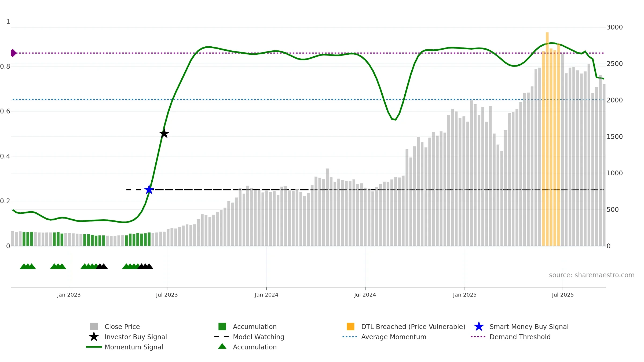Click the Jul 2023 axis label
644x362 pixels.
[x=167, y=295]
